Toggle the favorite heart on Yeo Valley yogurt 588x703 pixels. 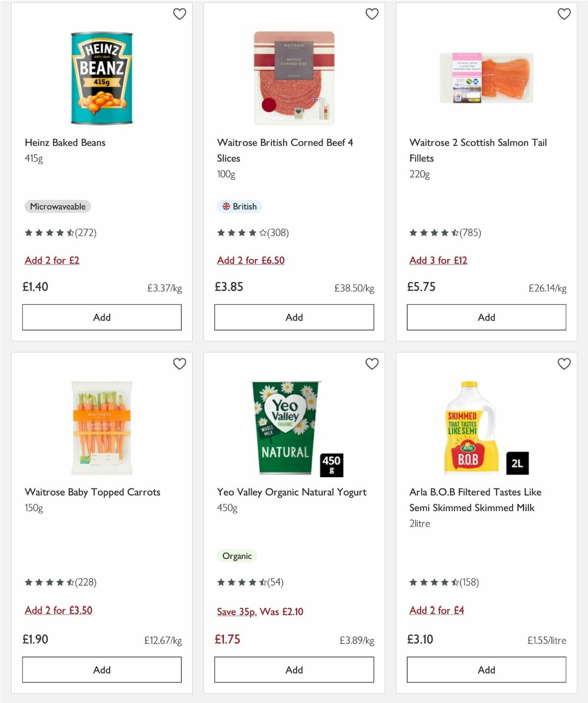[372, 364]
